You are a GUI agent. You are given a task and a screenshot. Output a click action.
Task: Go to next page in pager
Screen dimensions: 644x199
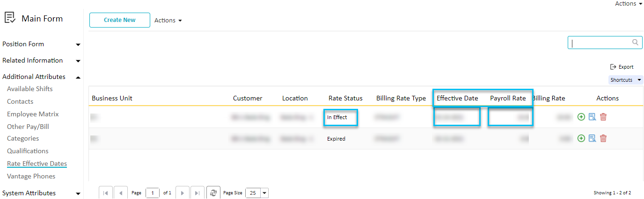click(x=182, y=193)
